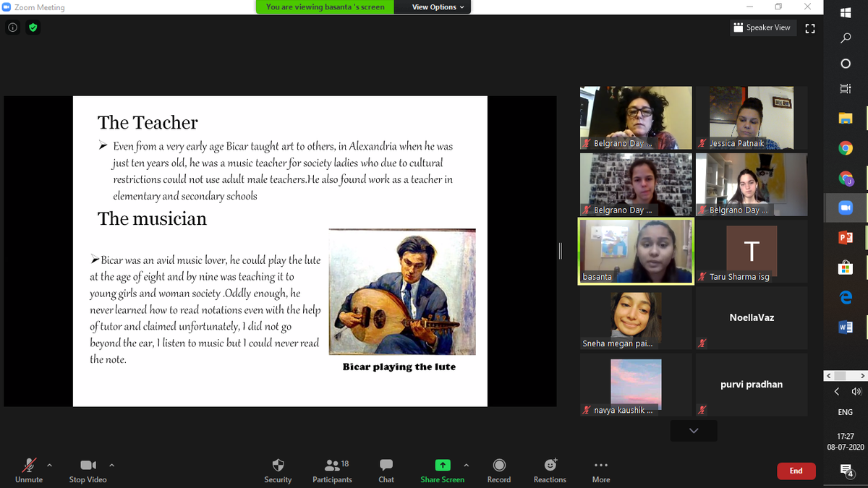Viewport: 868px width, 488px height.
Task: Show more participants with down chevron
Action: (x=694, y=431)
